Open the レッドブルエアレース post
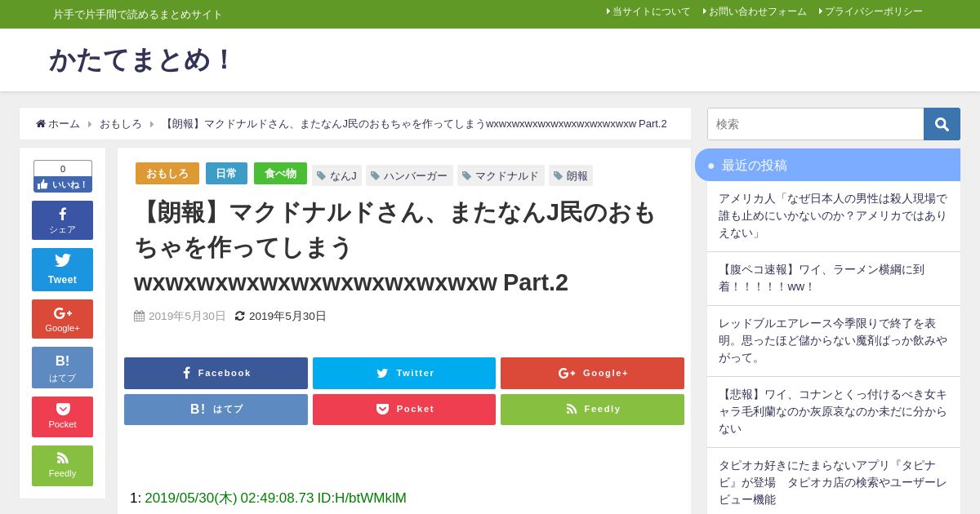 pyautogui.click(x=834, y=341)
